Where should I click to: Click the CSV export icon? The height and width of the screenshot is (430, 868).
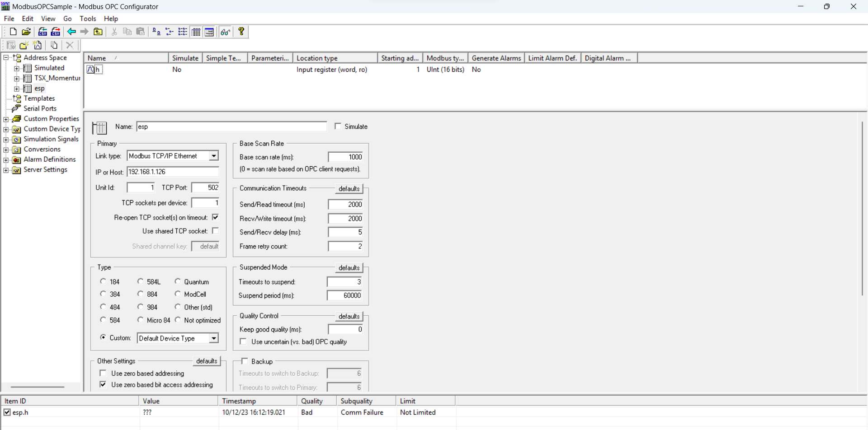56,32
